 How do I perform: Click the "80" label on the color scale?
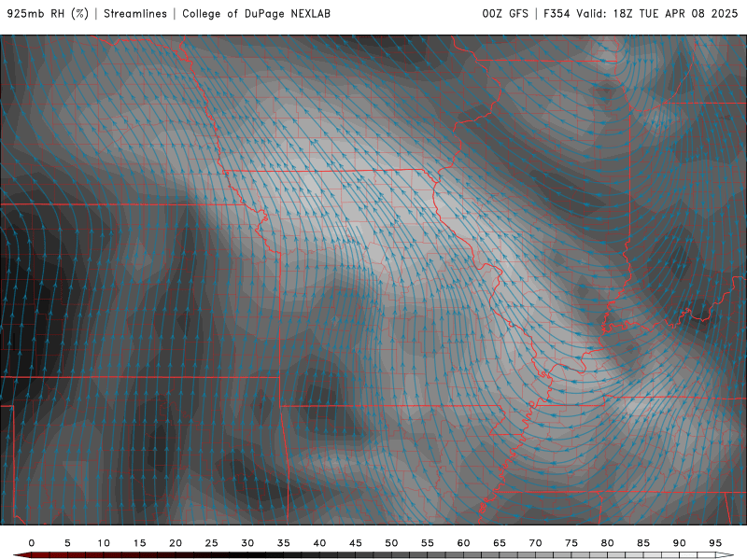pyautogui.click(x=608, y=543)
